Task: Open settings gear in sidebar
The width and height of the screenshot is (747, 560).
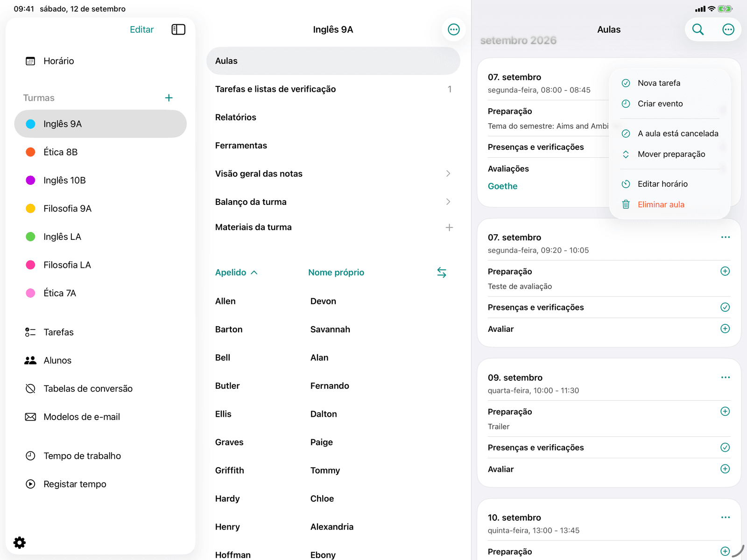Action: coord(20,543)
